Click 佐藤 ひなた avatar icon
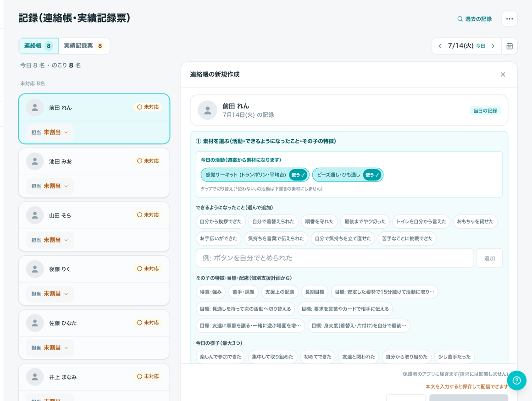532x401 pixels. 35,323
